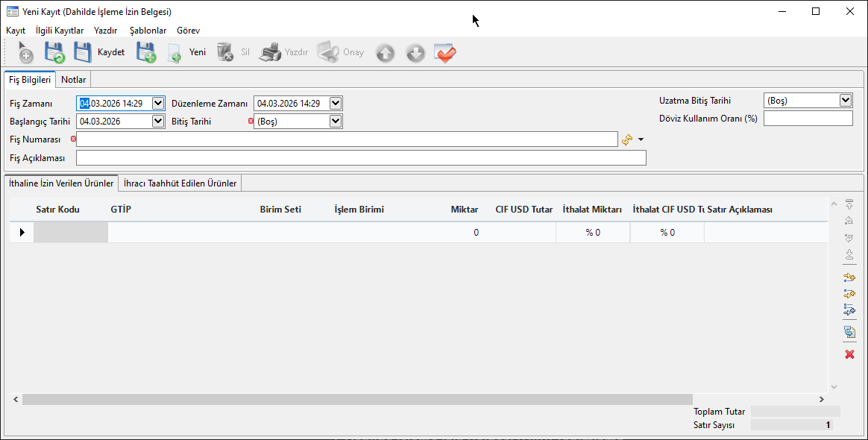This screenshot has width=868, height=440.
Task: Open the Fiş Zamanı date dropdown
Action: click(x=157, y=103)
